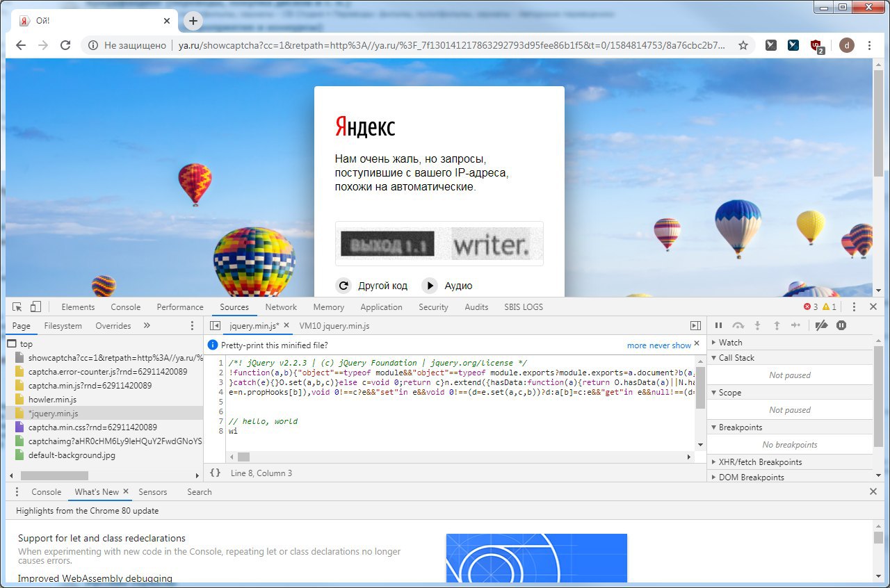Open the DevTools three-dot customize menu
The width and height of the screenshot is (890, 588).
click(854, 307)
